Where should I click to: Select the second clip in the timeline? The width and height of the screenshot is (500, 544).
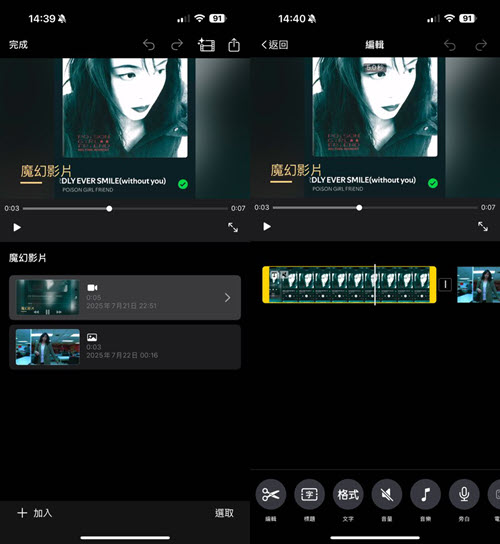coord(478,284)
